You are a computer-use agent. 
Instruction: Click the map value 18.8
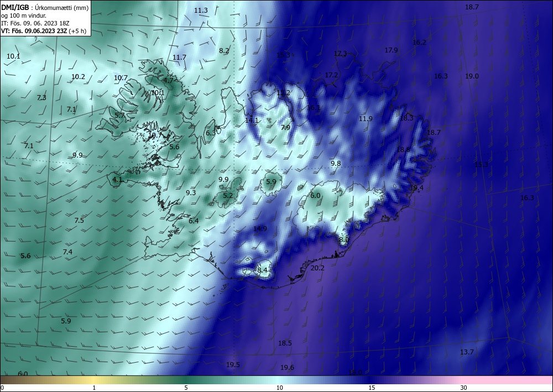pyautogui.click(x=404, y=149)
